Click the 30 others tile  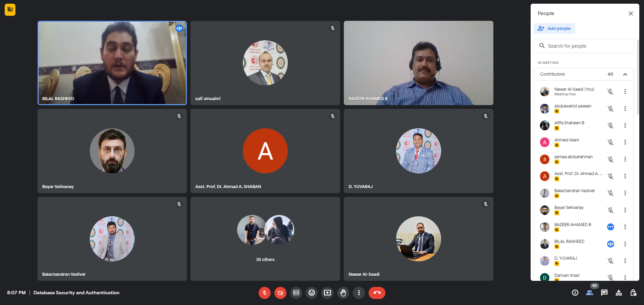265,239
